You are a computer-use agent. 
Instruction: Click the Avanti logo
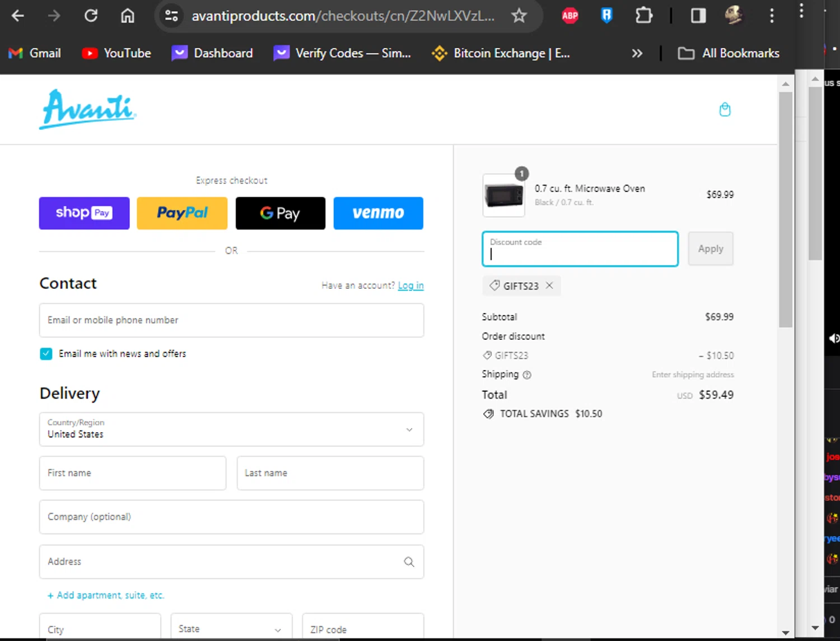click(88, 109)
